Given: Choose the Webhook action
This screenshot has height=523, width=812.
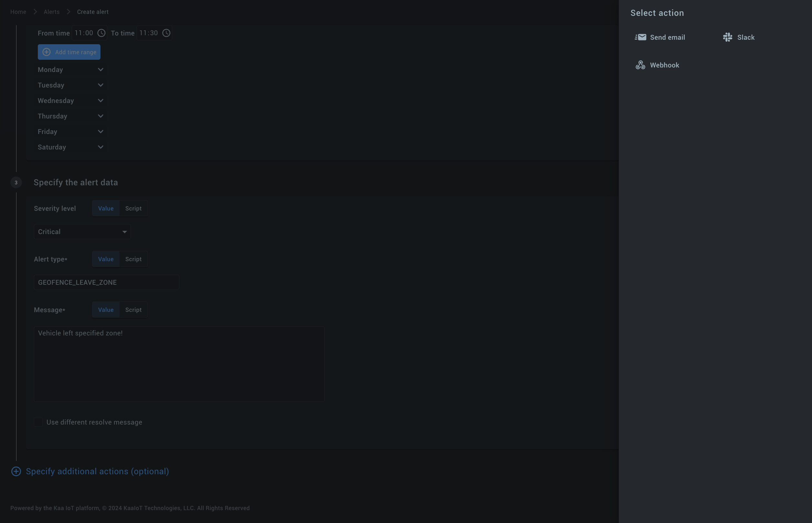Looking at the screenshot, I should [657, 65].
